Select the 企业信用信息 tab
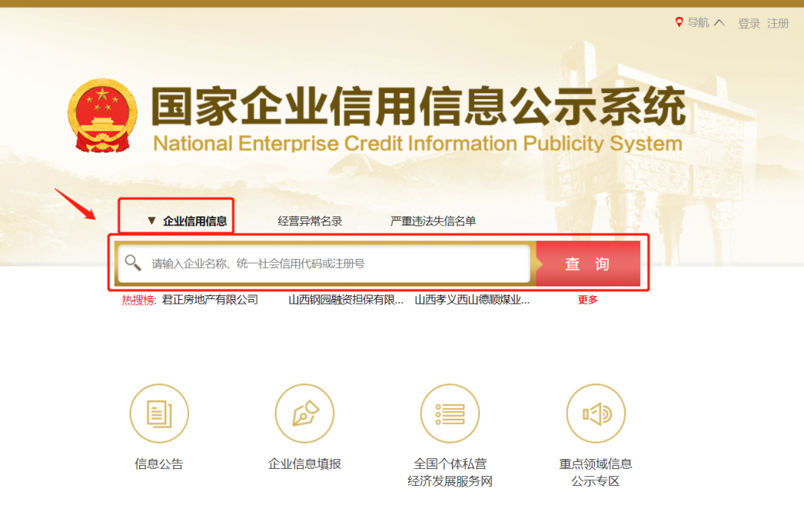Viewport: 804px width, 532px height. [195, 221]
